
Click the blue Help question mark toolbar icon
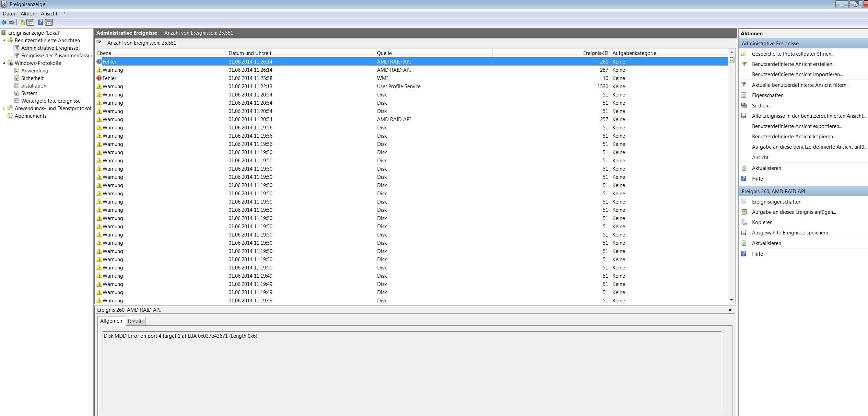[x=40, y=23]
